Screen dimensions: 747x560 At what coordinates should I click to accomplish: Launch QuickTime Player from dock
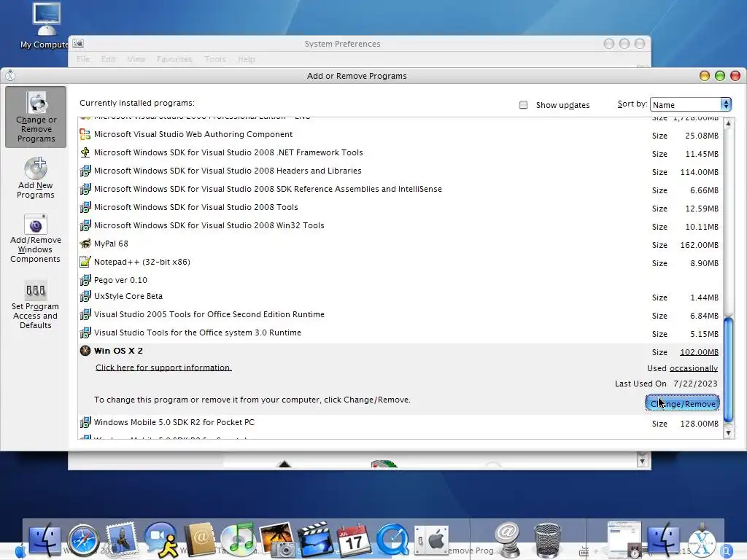392,540
